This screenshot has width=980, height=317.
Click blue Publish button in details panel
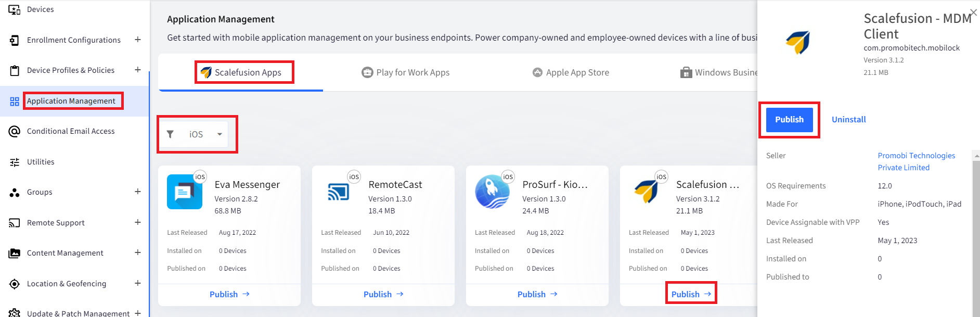coord(789,120)
